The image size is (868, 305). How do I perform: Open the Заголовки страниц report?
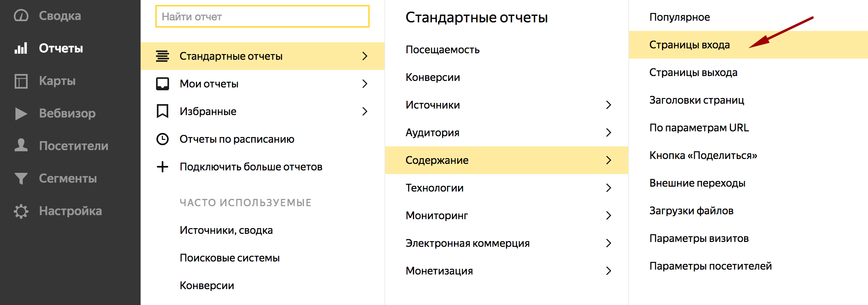(697, 100)
